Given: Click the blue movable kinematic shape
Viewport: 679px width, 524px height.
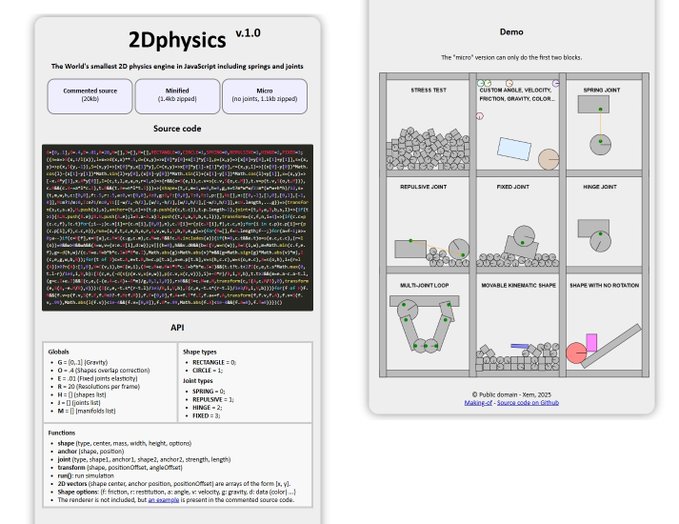Looking at the screenshot, I should coord(519,346).
